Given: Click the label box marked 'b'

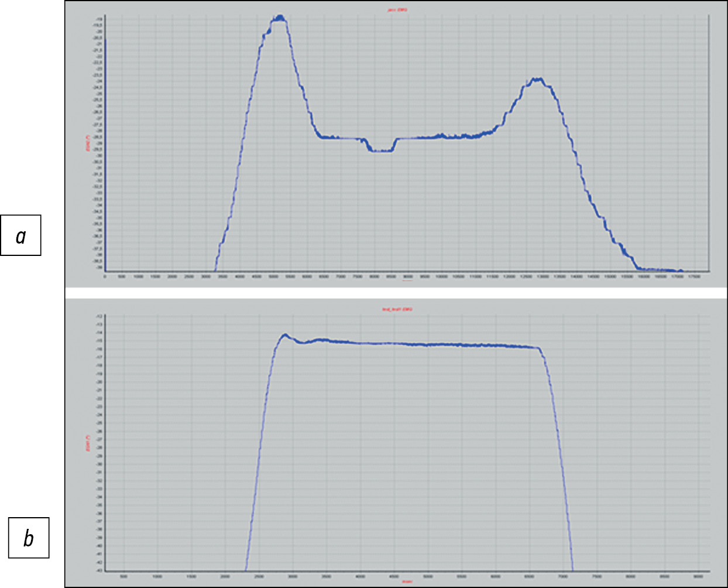Looking at the screenshot, I should (28, 538).
